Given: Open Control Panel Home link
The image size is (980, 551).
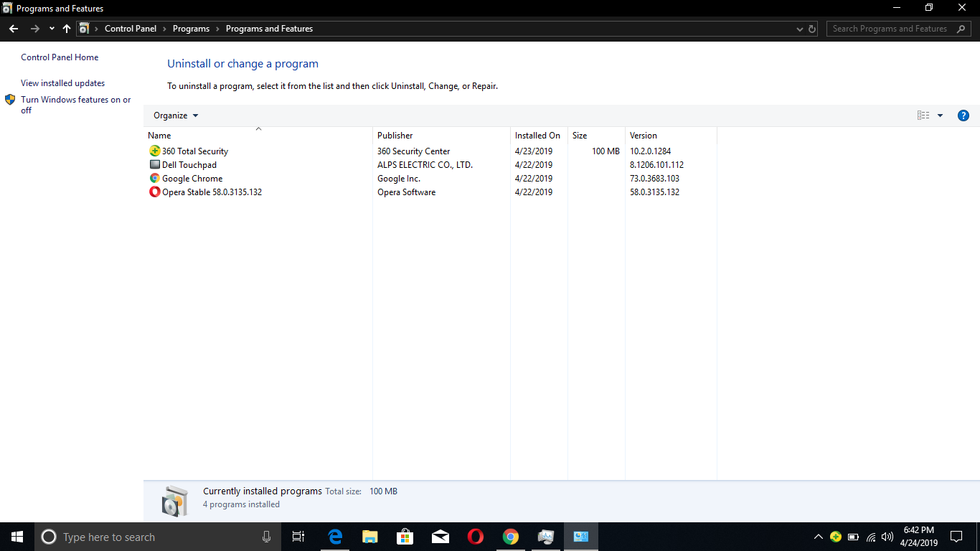Looking at the screenshot, I should 60,57.
